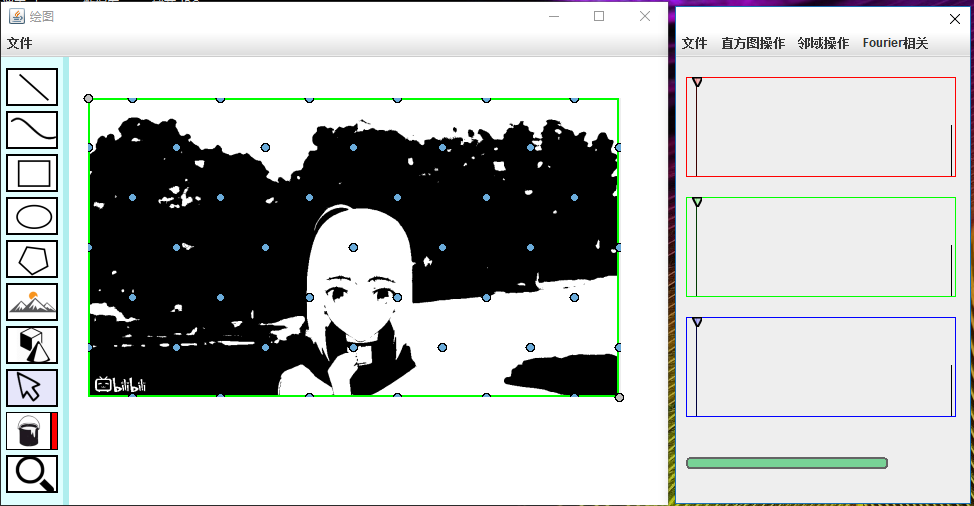Click the red fill color swatch
Screen dimensions: 974x506
tap(55, 431)
